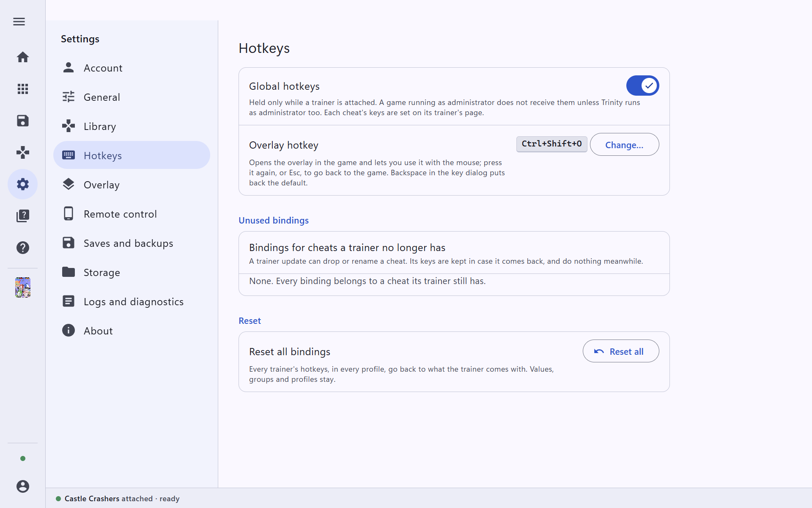Click the Reset all bindings label
Image resolution: width=812 pixels, height=508 pixels.
coord(290,352)
